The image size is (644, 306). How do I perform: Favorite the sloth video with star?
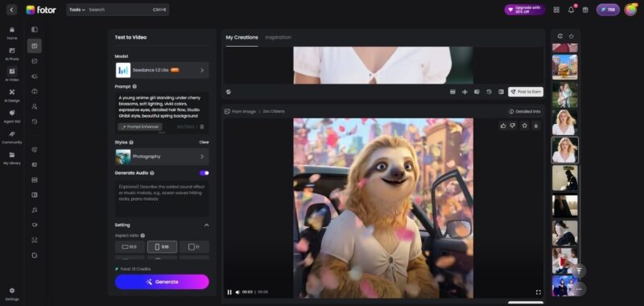tap(525, 126)
